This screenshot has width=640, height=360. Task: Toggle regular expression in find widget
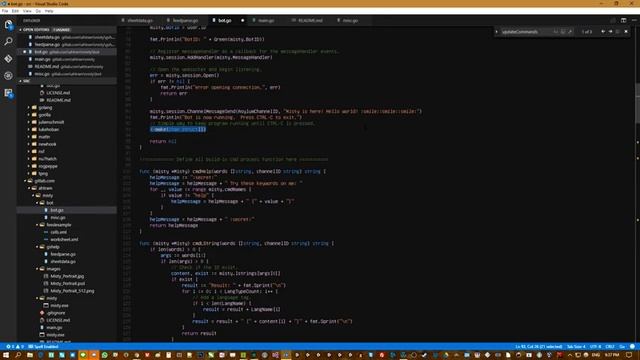click(570, 31)
